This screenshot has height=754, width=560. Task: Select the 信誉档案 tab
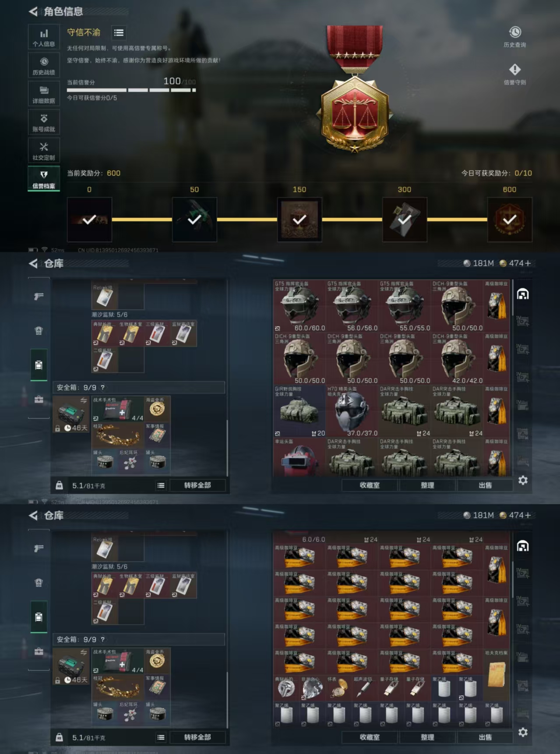44,179
